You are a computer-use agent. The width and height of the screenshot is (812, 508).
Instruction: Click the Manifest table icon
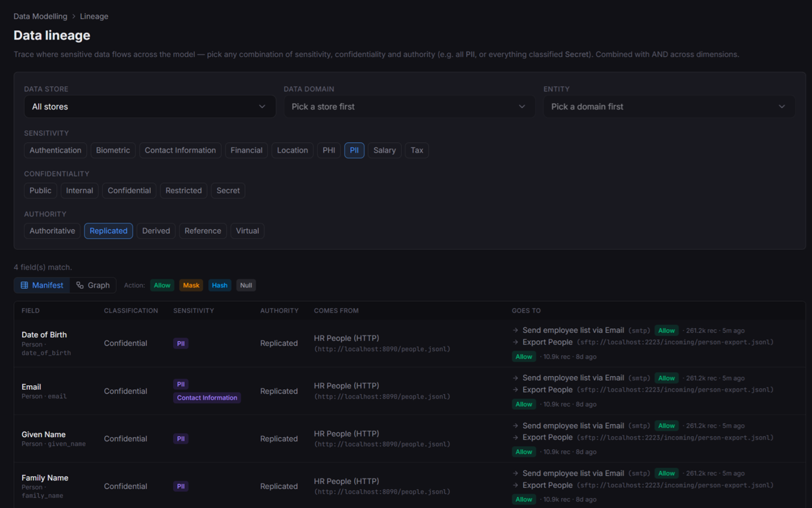pos(24,285)
